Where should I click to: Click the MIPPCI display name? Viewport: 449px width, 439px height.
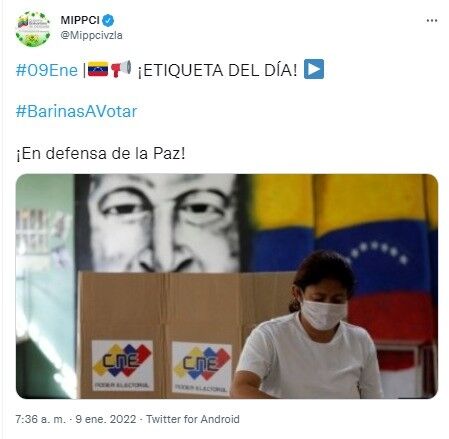80,20
